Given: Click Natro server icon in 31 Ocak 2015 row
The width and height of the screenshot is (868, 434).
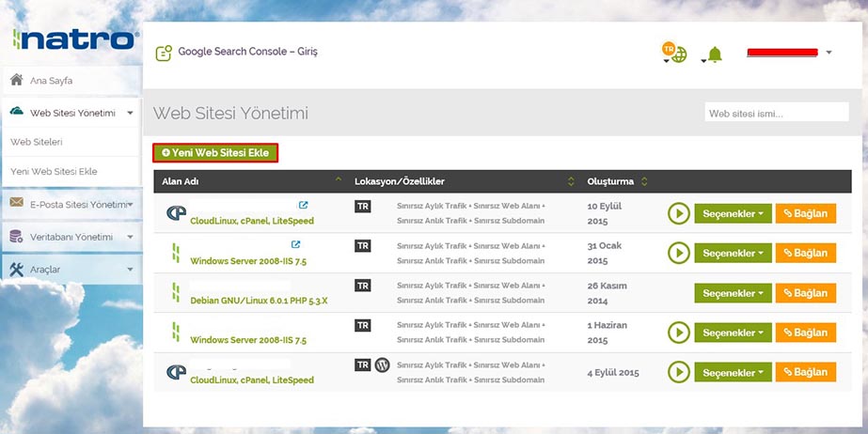Looking at the screenshot, I should 176,254.
